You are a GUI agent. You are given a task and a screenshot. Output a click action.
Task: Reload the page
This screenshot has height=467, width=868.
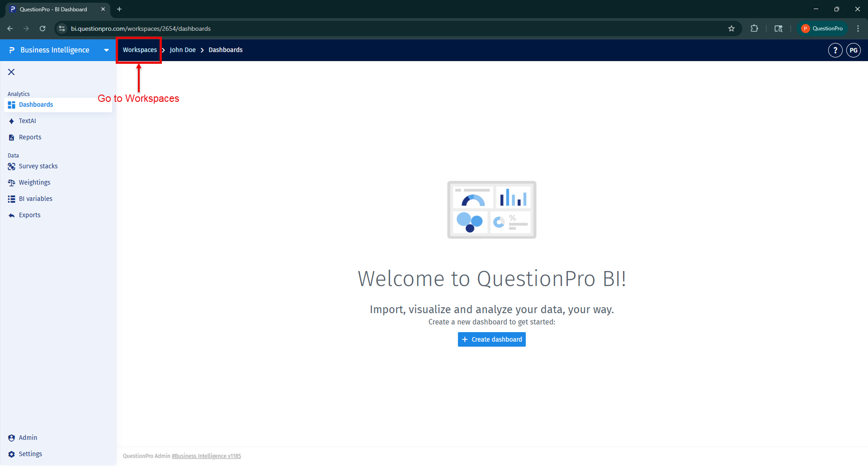point(42,29)
